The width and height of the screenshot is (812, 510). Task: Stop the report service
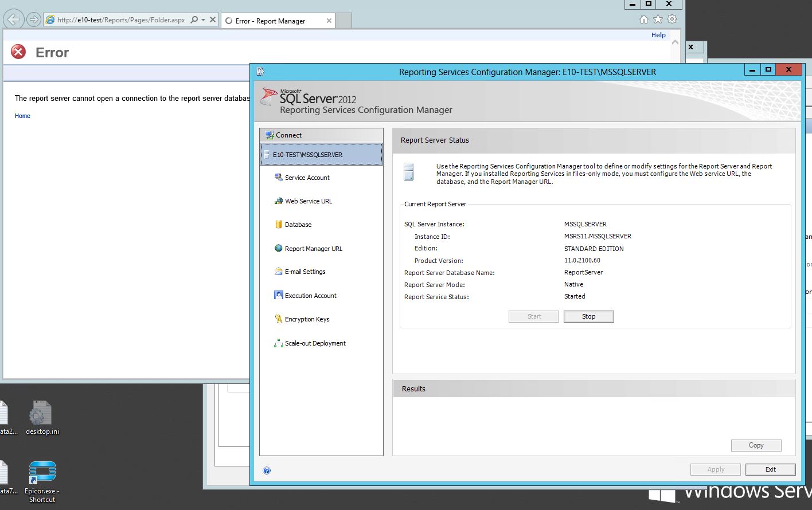point(589,316)
